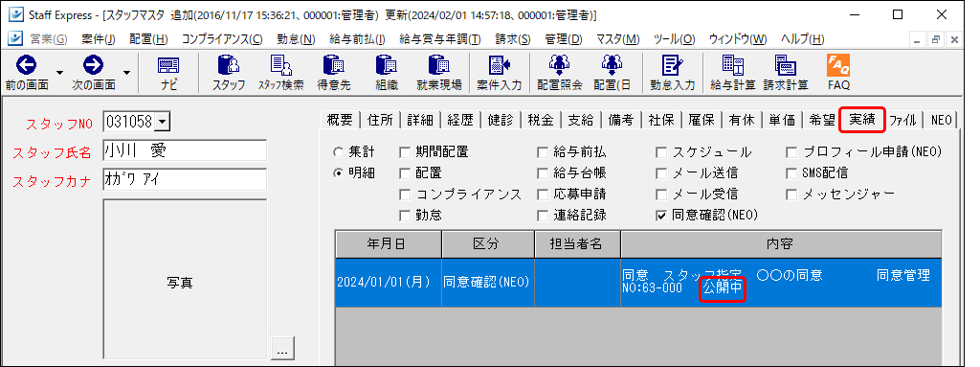The height and width of the screenshot is (367, 980).
Task: Enable プロフィール申請(NEO) checkbox
Action: [791, 152]
